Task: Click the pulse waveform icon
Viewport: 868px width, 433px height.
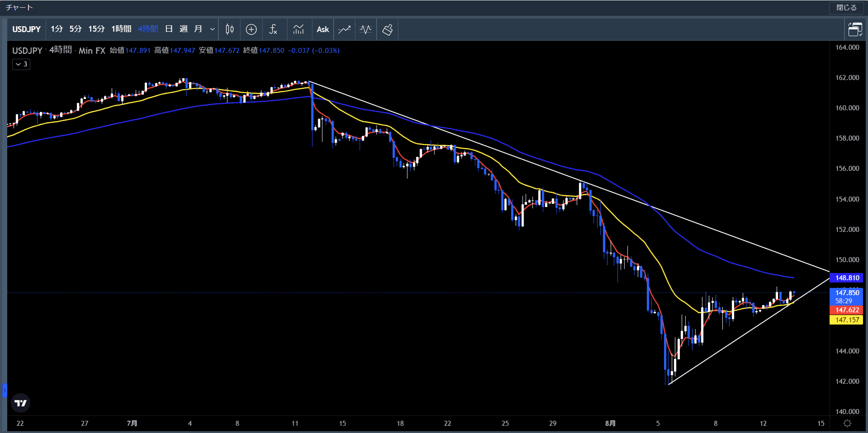Action: click(x=366, y=29)
